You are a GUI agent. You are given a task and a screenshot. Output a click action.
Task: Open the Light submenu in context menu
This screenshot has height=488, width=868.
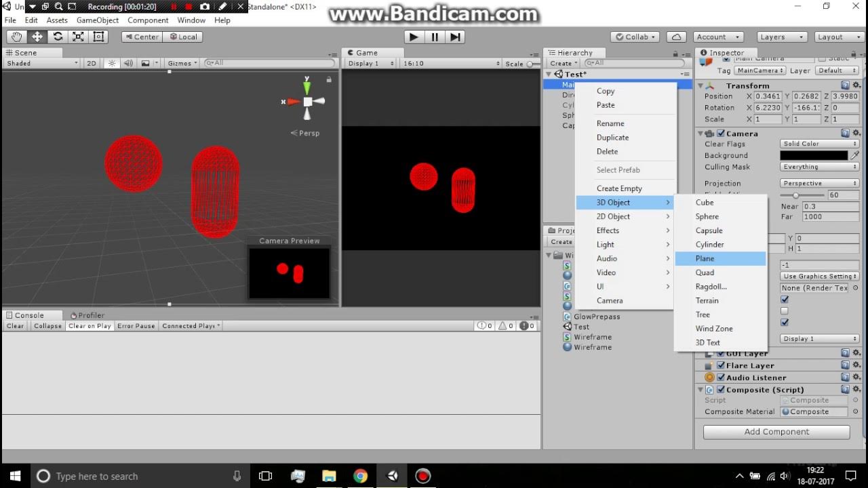click(x=626, y=244)
